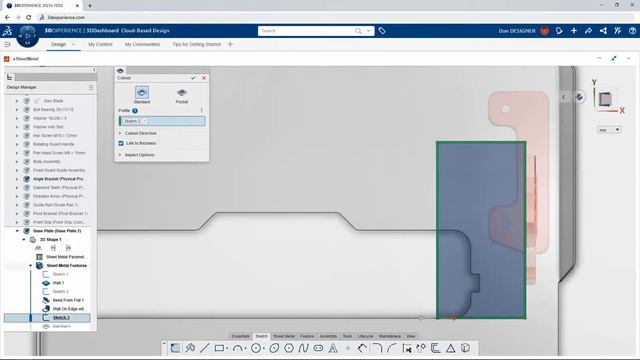
Task: Switch to My Content tab
Action: 100,44
